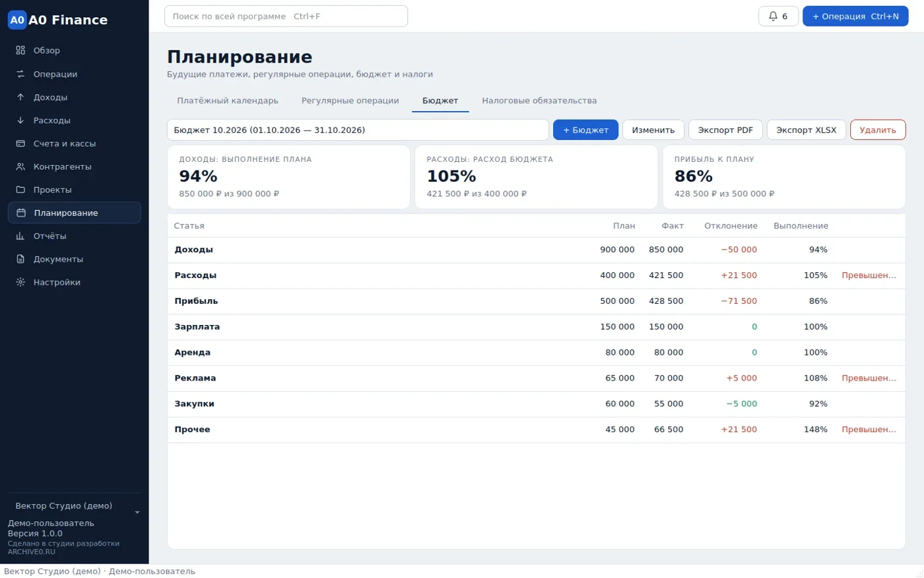Open Обзор via its grid icon
Image resolution: width=924 pixels, height=578 pixels.
pos(20,50)
